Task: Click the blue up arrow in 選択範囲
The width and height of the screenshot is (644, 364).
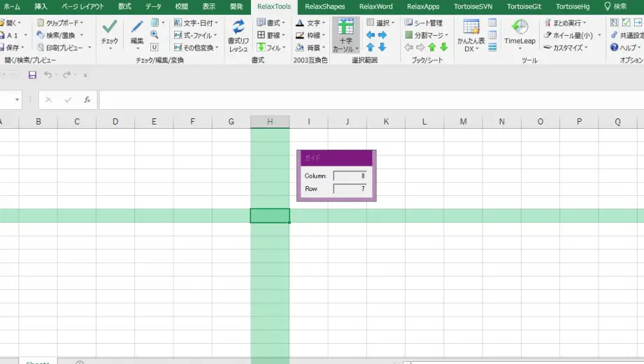Action: click(371, 48)
